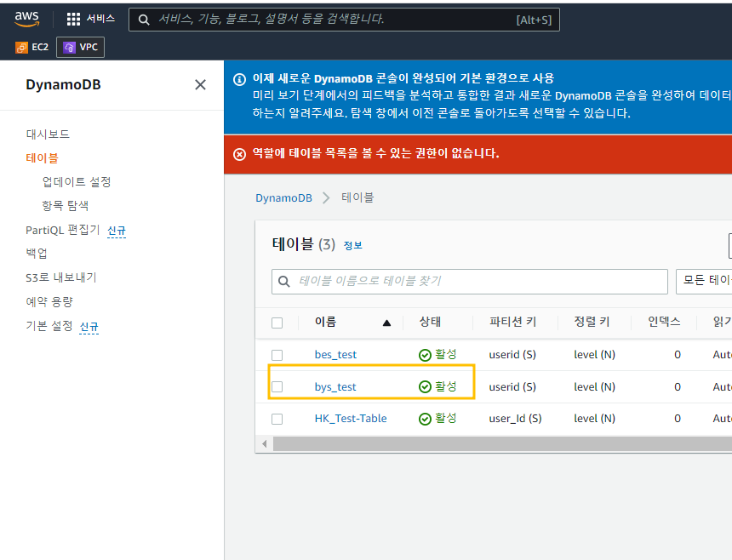Viewport: 732px width, 560px height.
Task: Go to 백업 in the sidebar
Action: click(x=37, y=254)
